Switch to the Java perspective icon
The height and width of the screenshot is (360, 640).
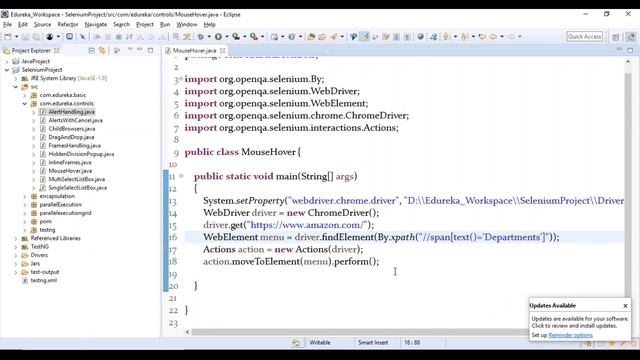point(631,37)
